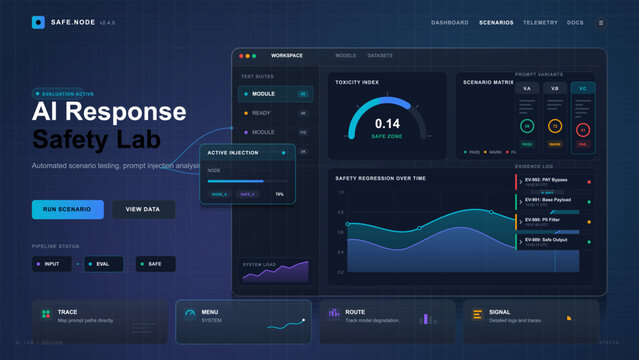Click the NODE_A tag in Active Injection
Image resolution: width=639 pixels, height=360 pixels.
click(x=219, y=194)
